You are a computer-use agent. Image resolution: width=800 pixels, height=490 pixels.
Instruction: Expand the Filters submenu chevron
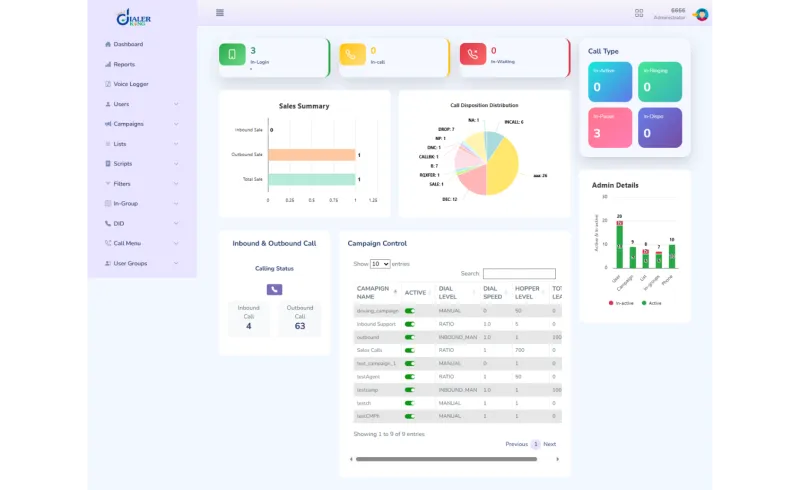(176, 184)
